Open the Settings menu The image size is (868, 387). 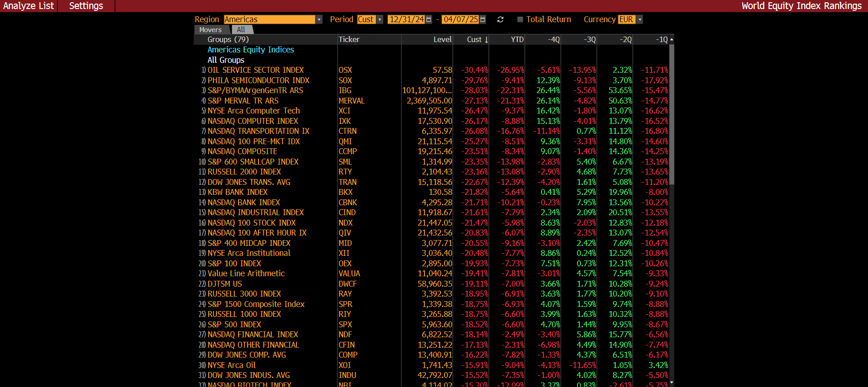point(86,6)
